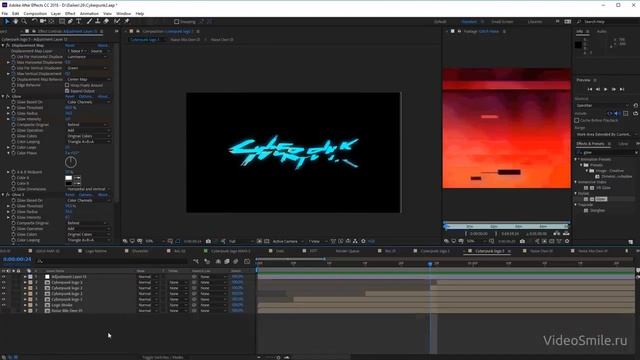
Task: Hide layer 7 eye toggle in timeline
Action: coord(4,311)
